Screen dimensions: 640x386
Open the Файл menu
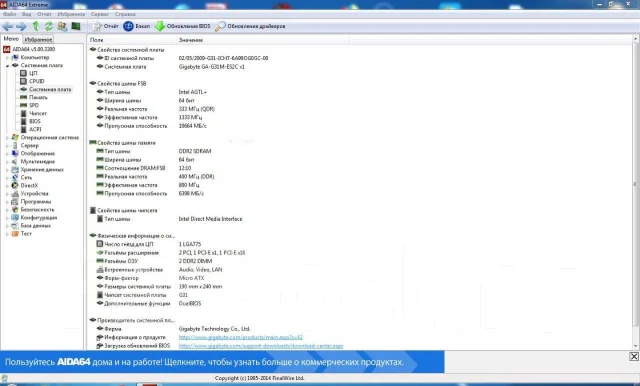tap(9, 14)
